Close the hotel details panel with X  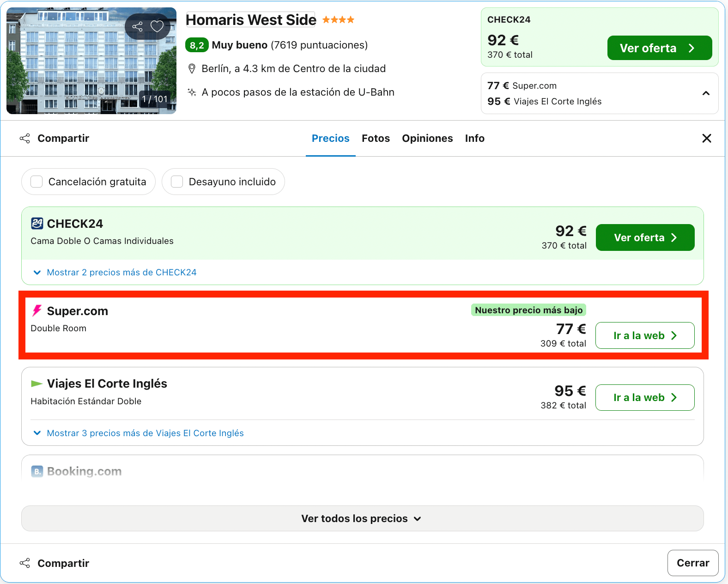pyautogui.click(x=706, y=138)
